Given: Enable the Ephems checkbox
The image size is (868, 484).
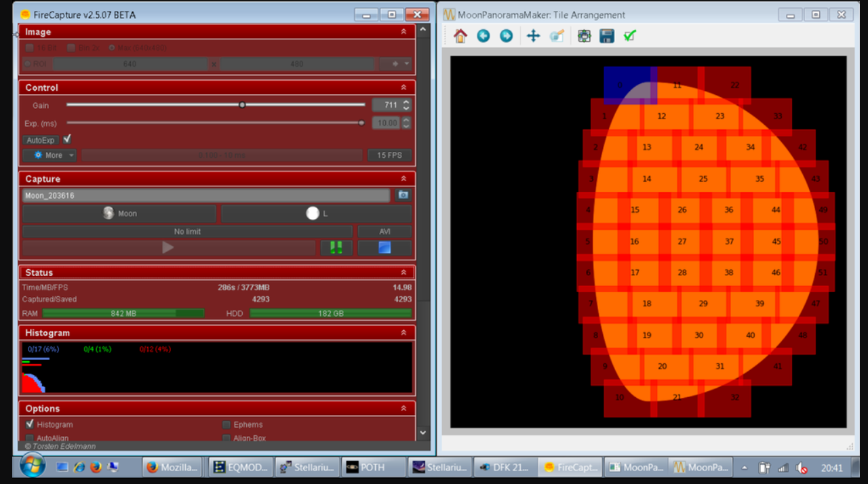Looking at the screenshot, I should click(226, 424).
